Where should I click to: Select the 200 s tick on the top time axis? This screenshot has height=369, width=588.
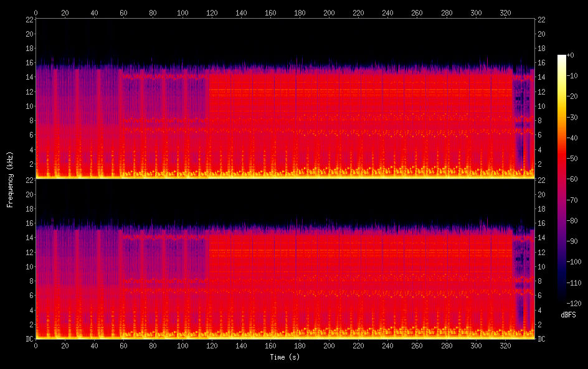[x=329, y=12]
